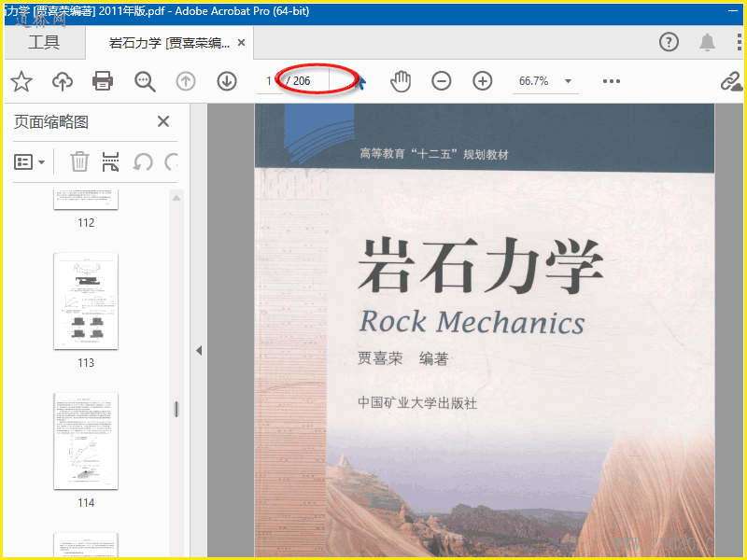Open the help question mark menu
This screenshot has width=747, height=560.
669,42
